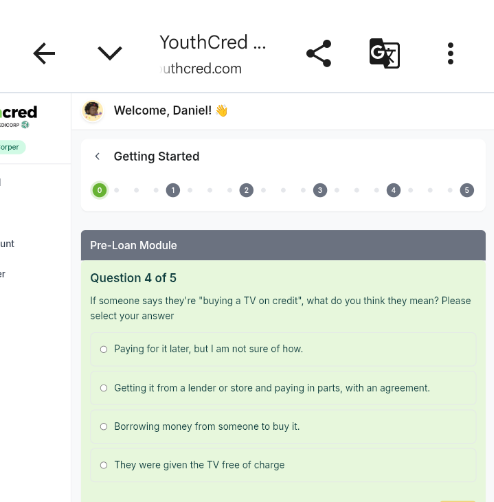The height and width of the screenshot is (502, 494).
Task: Click the youthcred.com address text
Action: [201, 69]
